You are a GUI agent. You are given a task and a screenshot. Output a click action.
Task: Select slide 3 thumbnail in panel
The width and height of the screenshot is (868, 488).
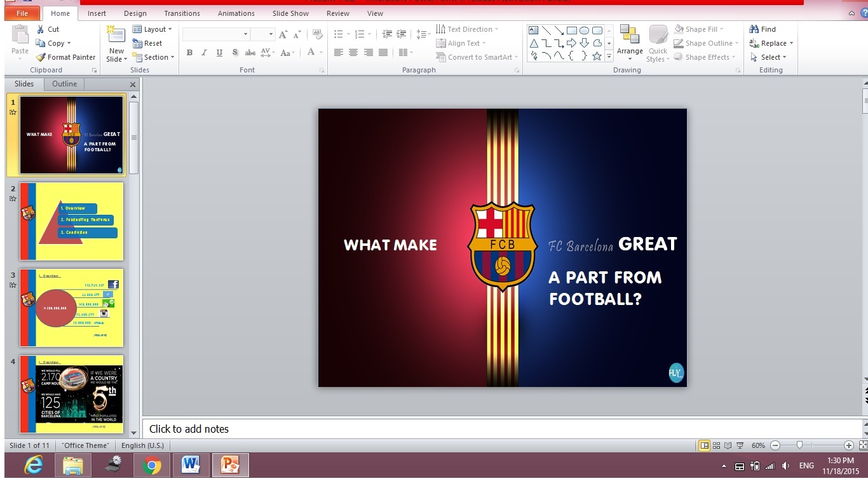(x=71, y=308)
